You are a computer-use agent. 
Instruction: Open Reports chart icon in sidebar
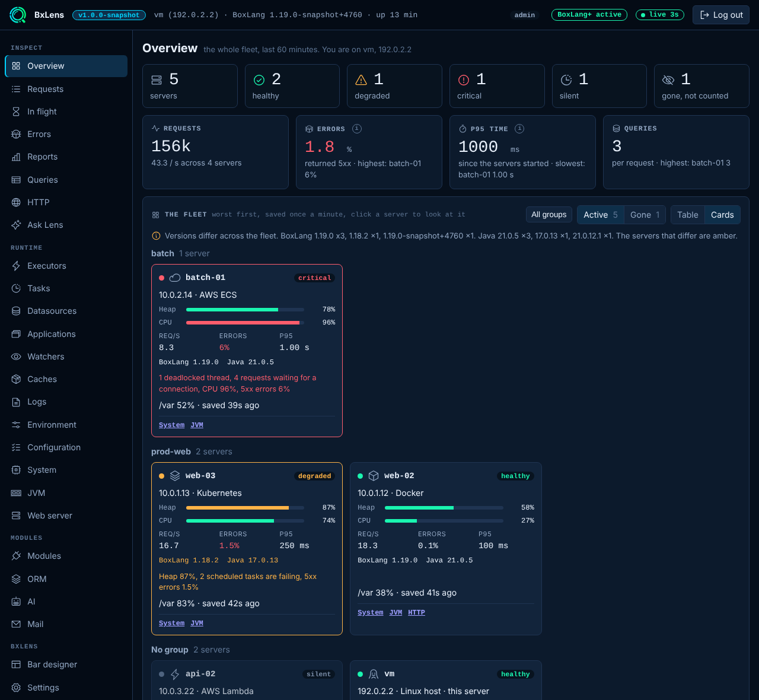(16, 157)
